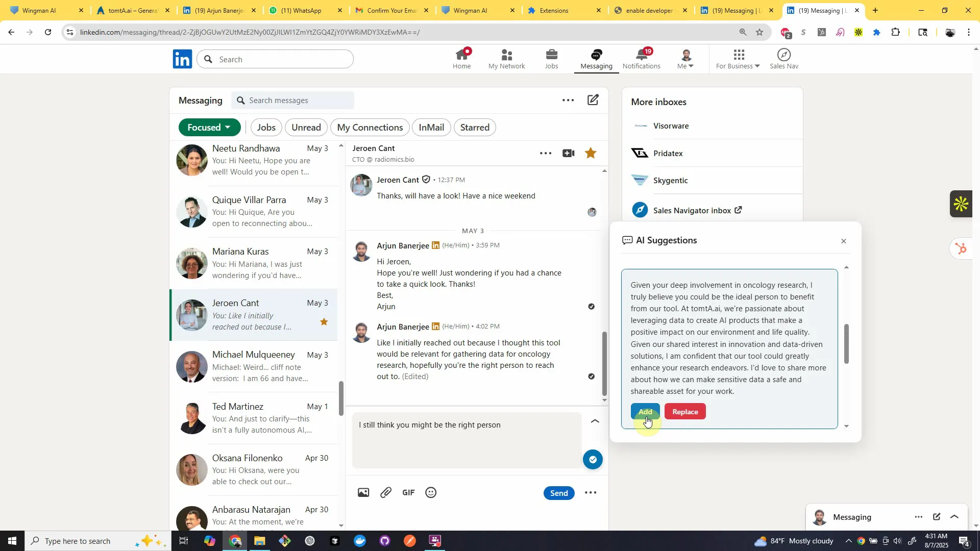Viewport: 980px width, 551px height.
Task: Focus the Search messages field
Action: [293, 101]
